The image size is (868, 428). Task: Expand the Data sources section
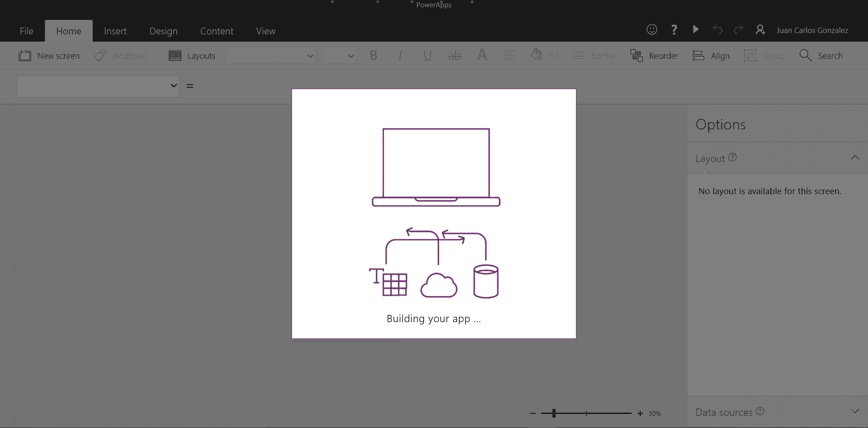pos(855,411)
